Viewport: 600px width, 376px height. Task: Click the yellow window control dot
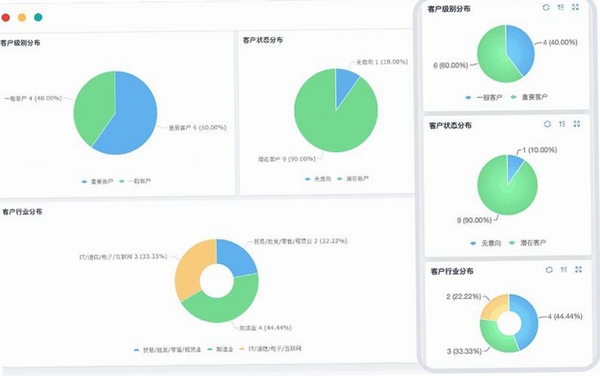[x=22, y=17]
